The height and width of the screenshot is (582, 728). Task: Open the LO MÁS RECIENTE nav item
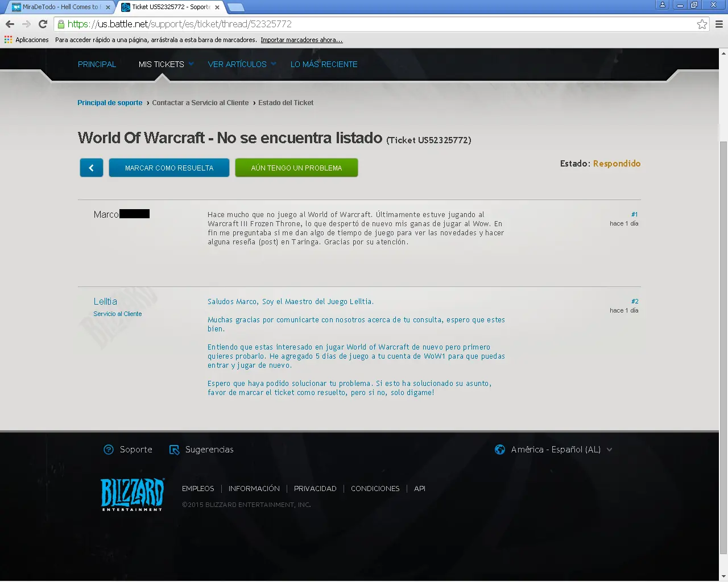tap(324, 64)
